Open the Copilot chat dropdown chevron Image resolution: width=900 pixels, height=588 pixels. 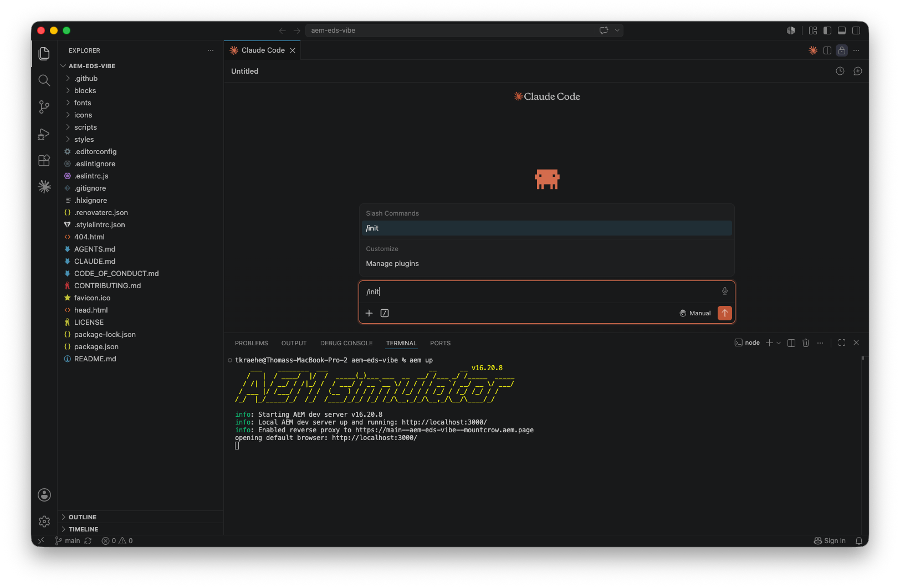(617, 30)
